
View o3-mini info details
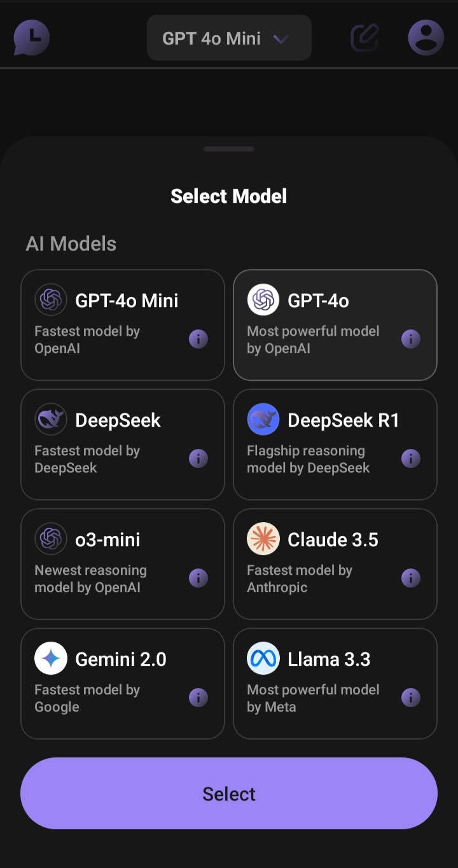tap(198, 578)
